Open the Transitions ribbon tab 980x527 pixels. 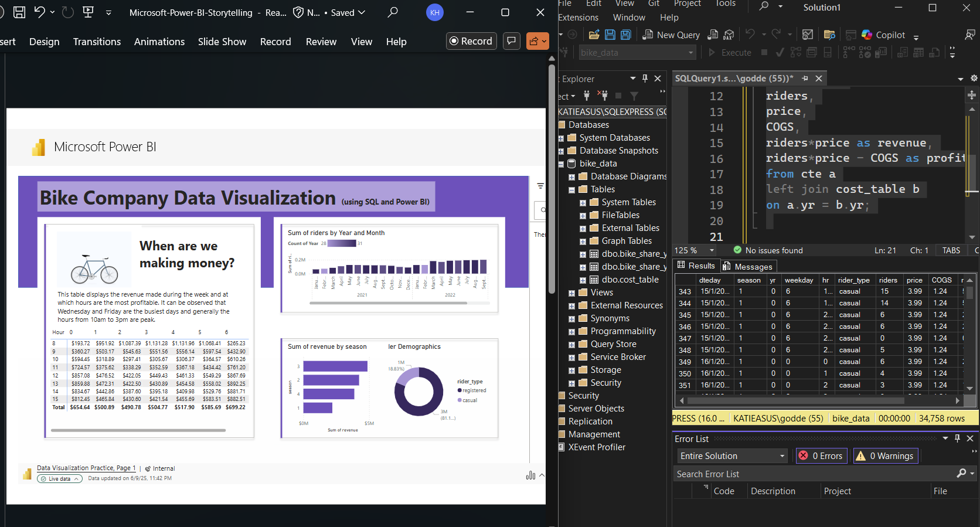[x=97, y=42]
